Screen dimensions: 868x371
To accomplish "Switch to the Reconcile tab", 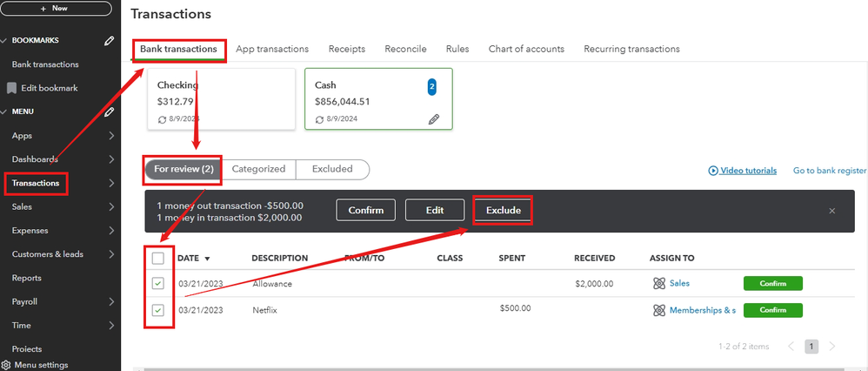I will pos(405,49).
